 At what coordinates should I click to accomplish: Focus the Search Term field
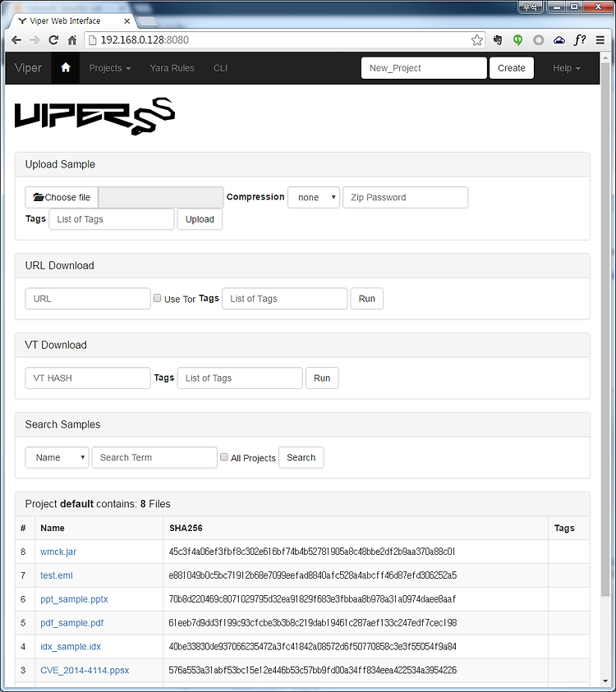154,458
